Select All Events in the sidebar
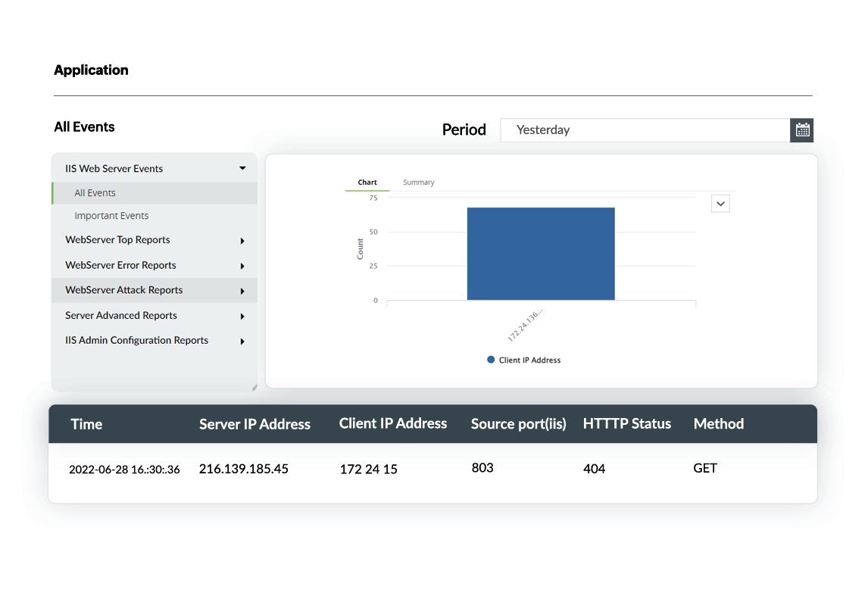This screenshot has height=593, width=868. [x=95, y=193]
